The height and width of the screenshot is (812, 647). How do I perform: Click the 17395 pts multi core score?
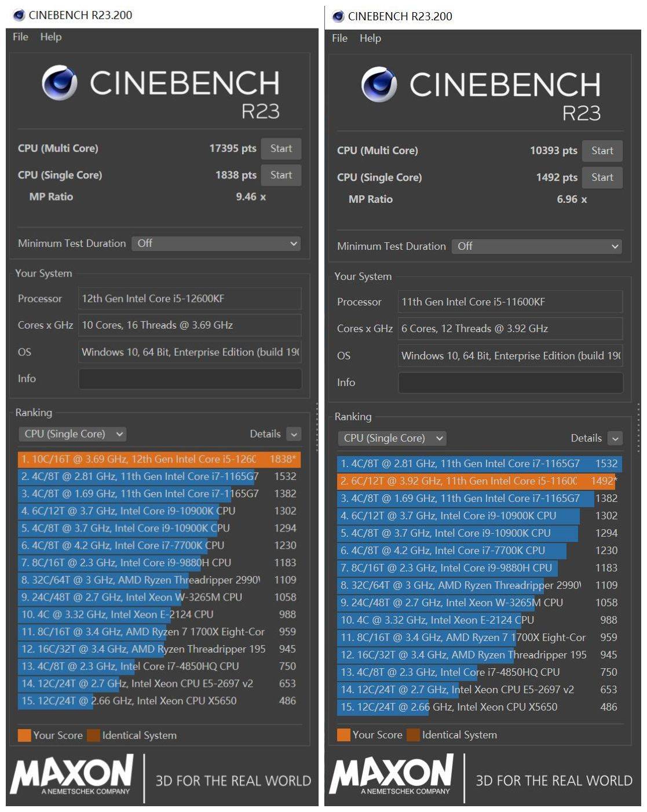pyautogui.click(x=233, y=148)
